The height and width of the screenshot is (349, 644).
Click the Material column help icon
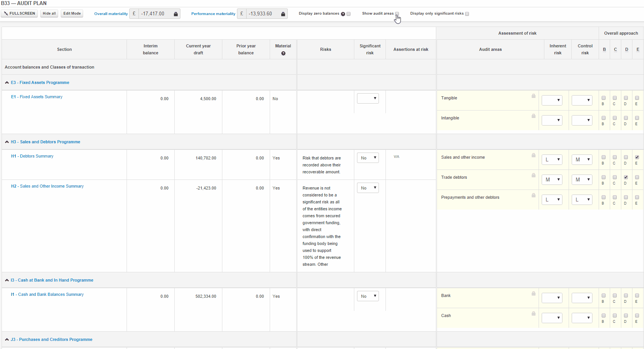[x=283, y=54]
